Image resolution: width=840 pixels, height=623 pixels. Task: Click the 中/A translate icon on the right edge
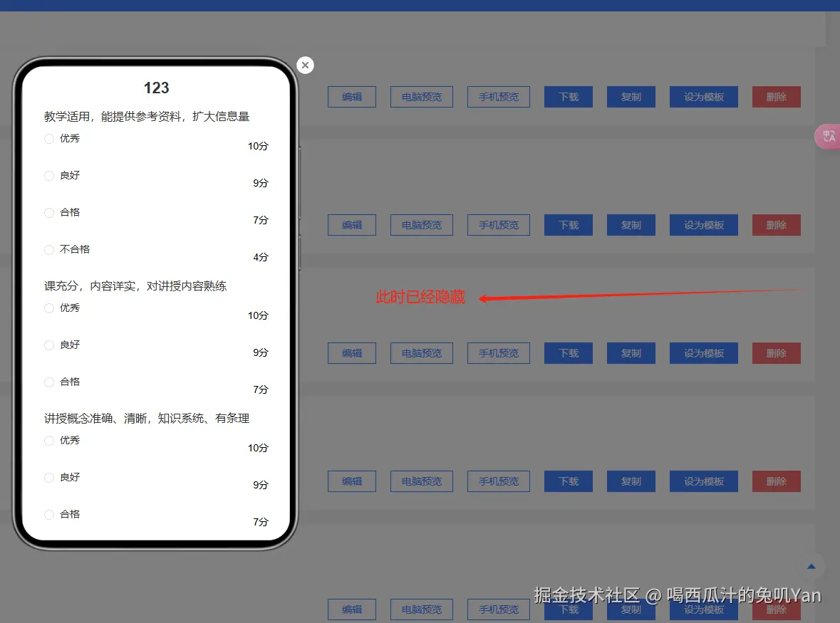point(829,136)
